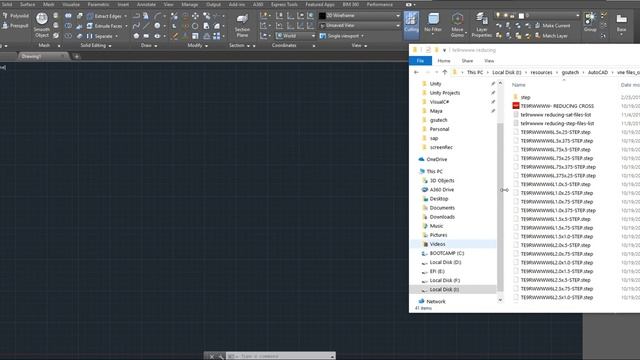Select the Polysolid tool

click(16, 16)
